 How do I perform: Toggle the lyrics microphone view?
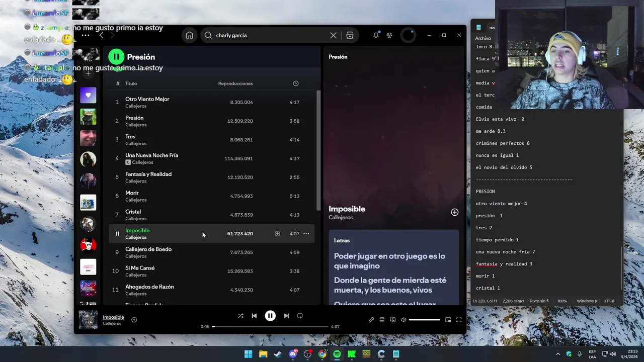coord(371,320)
